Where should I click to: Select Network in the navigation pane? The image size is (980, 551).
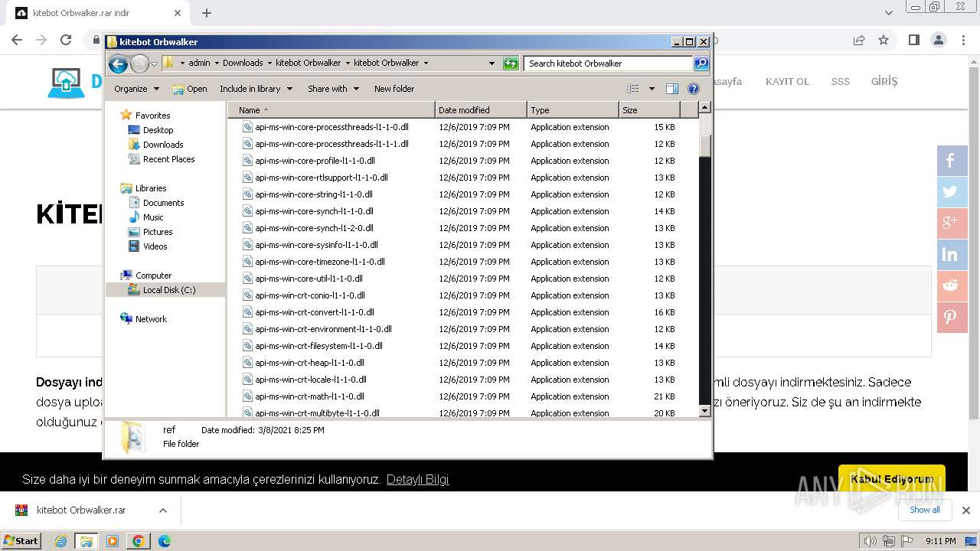(x=151, y=319)
